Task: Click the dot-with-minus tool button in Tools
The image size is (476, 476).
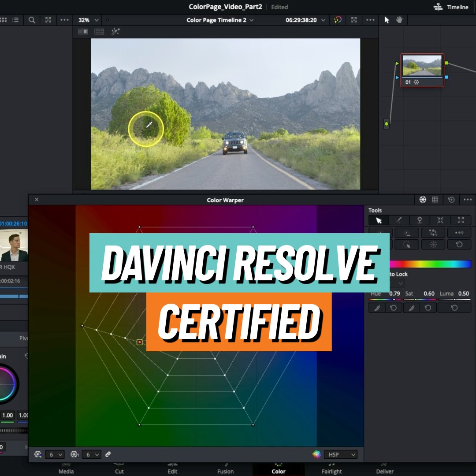Action: tap(407, 233)
